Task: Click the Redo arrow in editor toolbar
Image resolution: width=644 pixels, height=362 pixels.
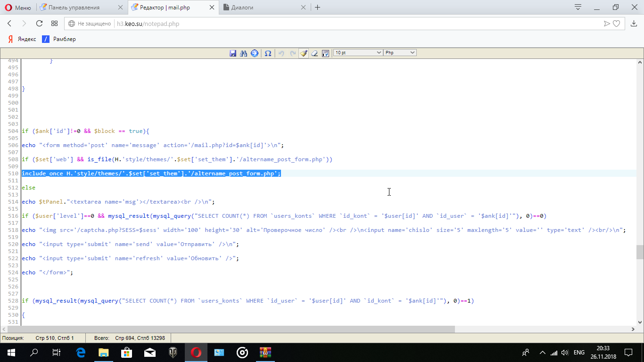Action: 293,53
